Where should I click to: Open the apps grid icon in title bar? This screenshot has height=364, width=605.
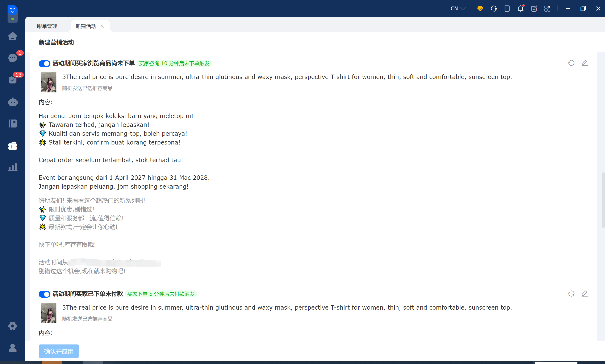click(547, 9)
